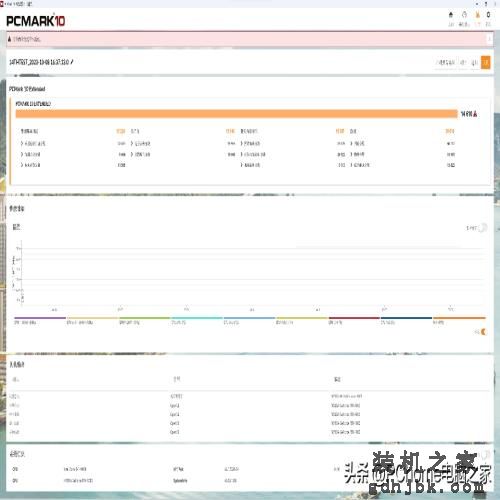Screen dimensions: 500x500
Task: Click the orange PCMark 10 Extended score bar
Action: [x=237, y=114]
